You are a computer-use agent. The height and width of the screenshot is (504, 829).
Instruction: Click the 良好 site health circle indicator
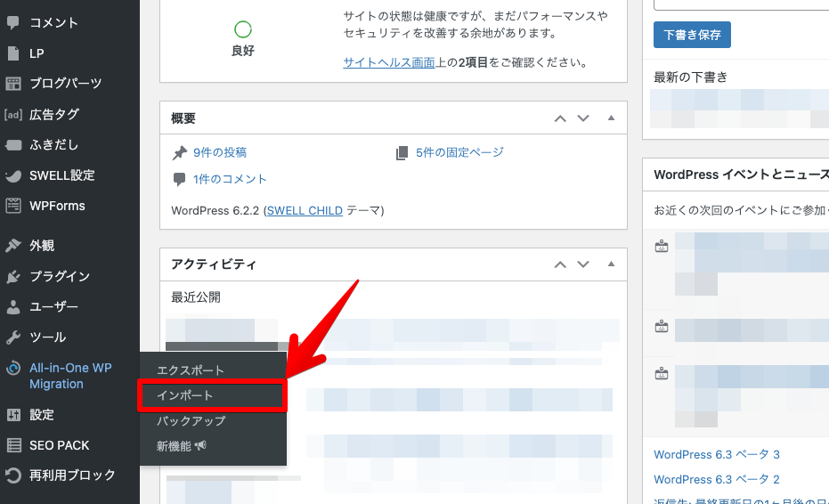pyautogui.click(x=243, y=29)
